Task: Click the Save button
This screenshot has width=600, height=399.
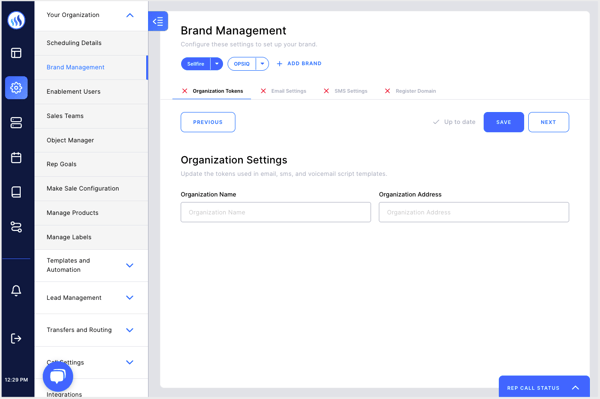Action: pos(504,122)
